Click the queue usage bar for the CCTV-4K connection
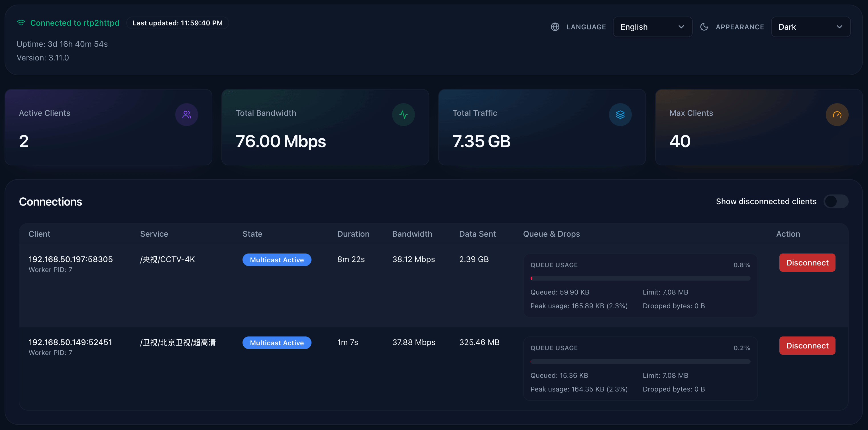 [640, 278]
